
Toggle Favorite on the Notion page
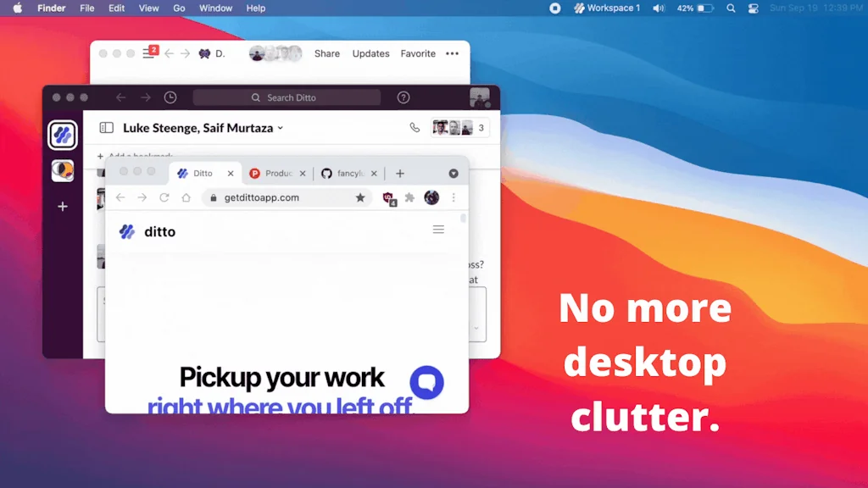(418, 53)
